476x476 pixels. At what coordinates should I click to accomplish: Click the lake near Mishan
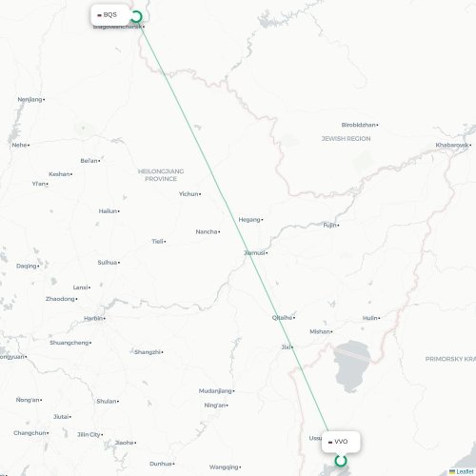(351, 366)
